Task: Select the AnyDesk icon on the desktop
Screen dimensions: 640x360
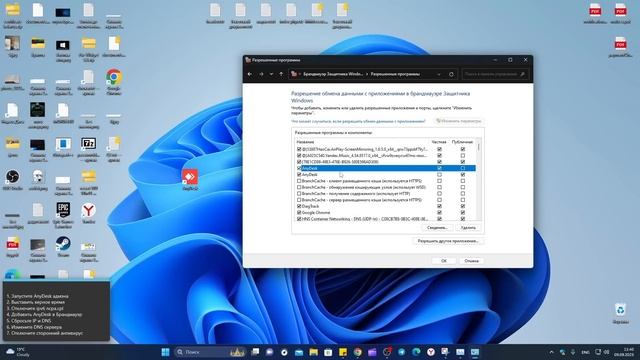Action: pyautogui.click(x=190, y=180)
